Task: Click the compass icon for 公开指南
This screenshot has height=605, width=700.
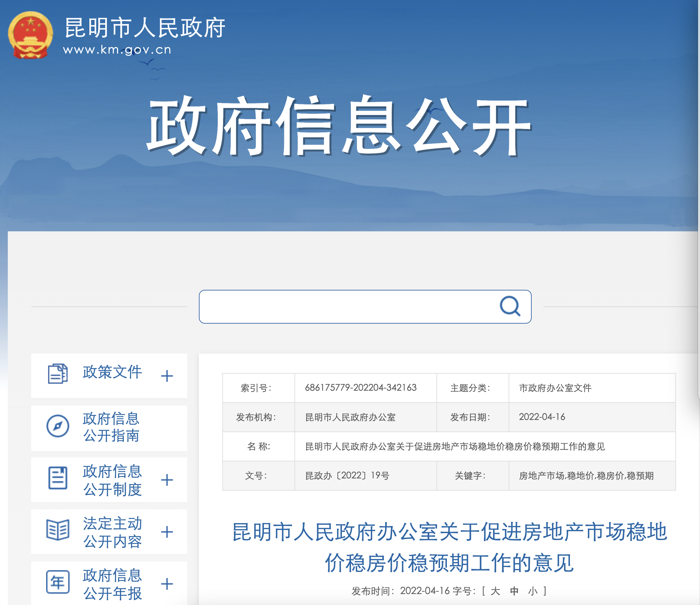Action: tap(58, 426)
